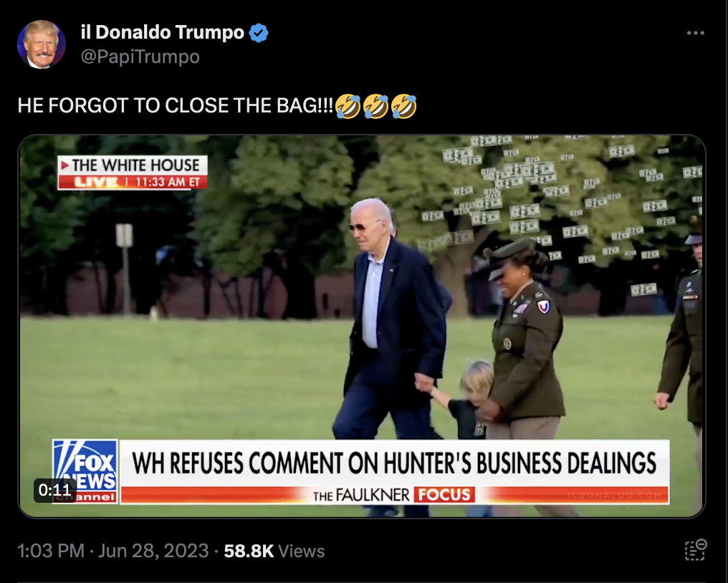Click the first laughing emoji in the tweet
This screenshot has height=583, width=728.
pyautogui.click(x=348, y=106)
